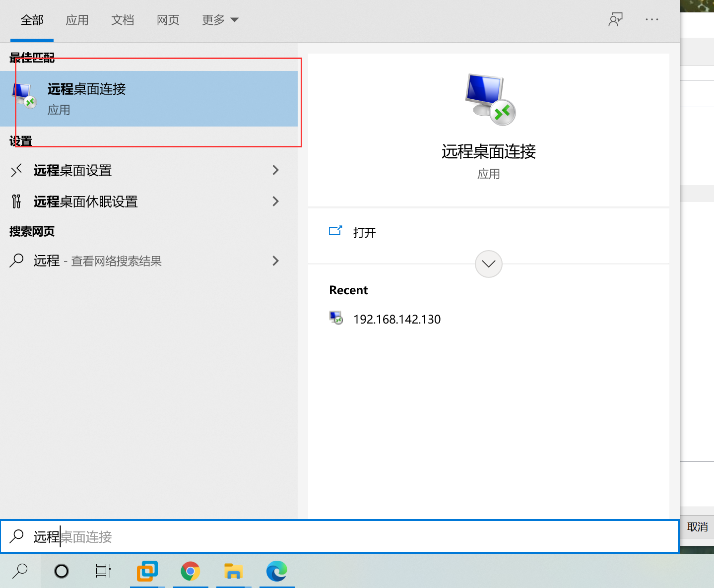Viewport: 714px width, 588px height.
Task: Select 远程 - 查看网络搜索结果 entry
Action: (149, 261)
